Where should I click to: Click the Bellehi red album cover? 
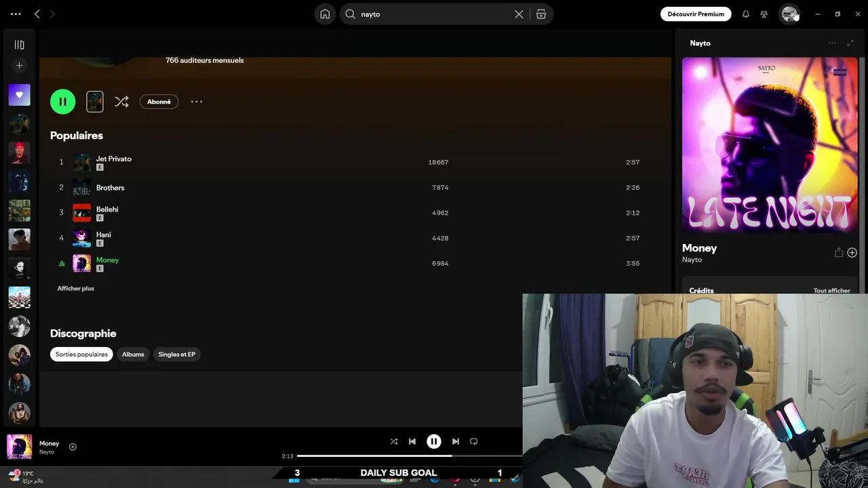click(81, 213)
